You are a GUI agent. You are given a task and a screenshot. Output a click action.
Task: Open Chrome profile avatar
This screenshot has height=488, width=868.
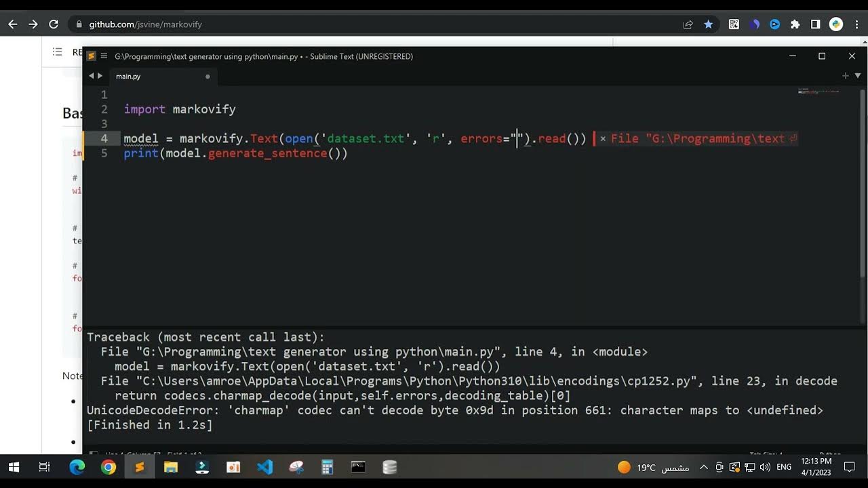point(835,24)
